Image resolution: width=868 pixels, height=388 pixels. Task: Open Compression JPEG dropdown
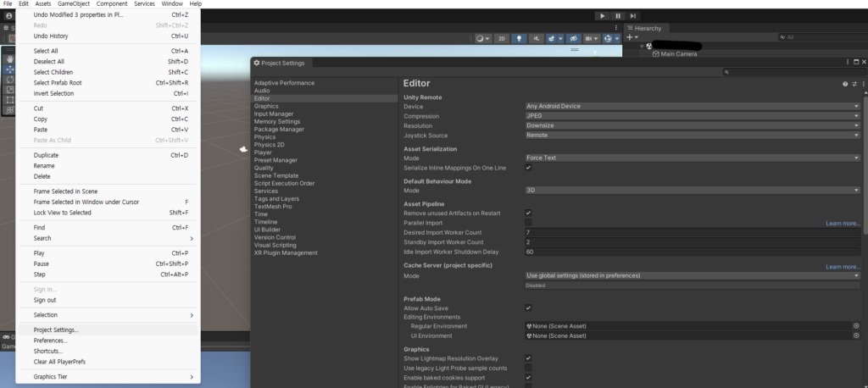[x=693, y=116]
